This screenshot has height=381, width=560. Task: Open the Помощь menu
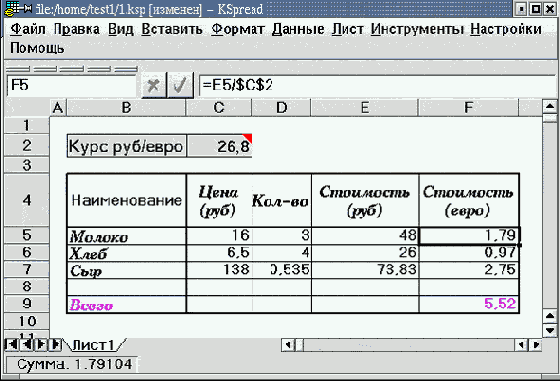click(x=37, y=48)
